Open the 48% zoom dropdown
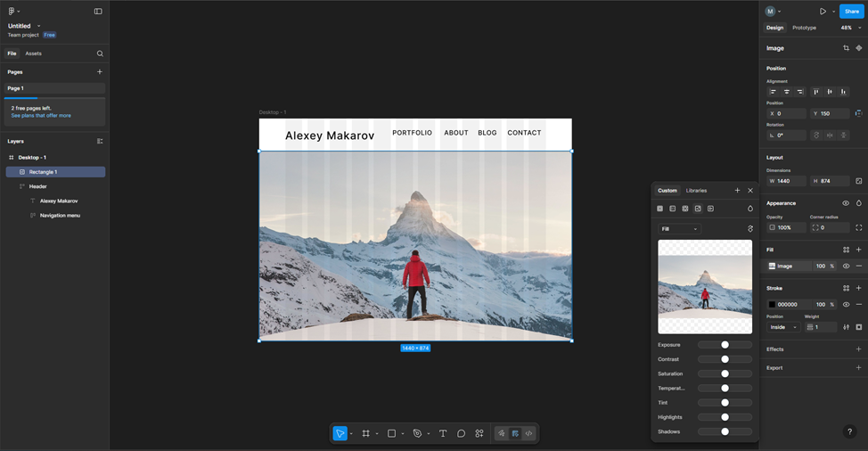 pyautogui.click(x=849, y=28)
